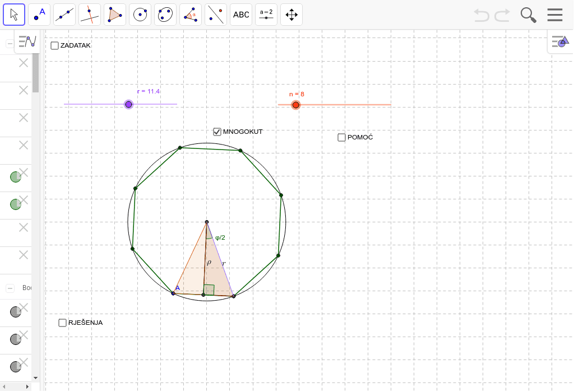The image size is (574, 392).
Task: Hide a green object via its visibility circle
Action: click(x=15, y=177)
